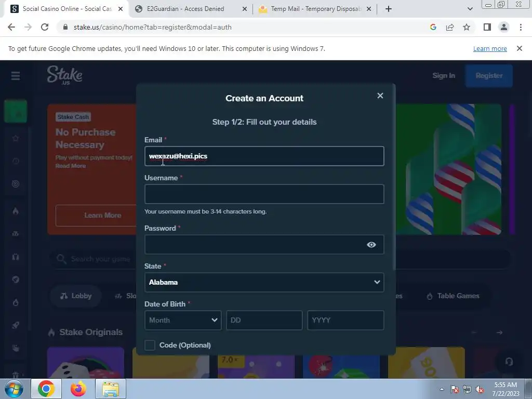The image size is (532, 399).
Task: Click the Action Center flag tray icon
Action: pos(455,390)
